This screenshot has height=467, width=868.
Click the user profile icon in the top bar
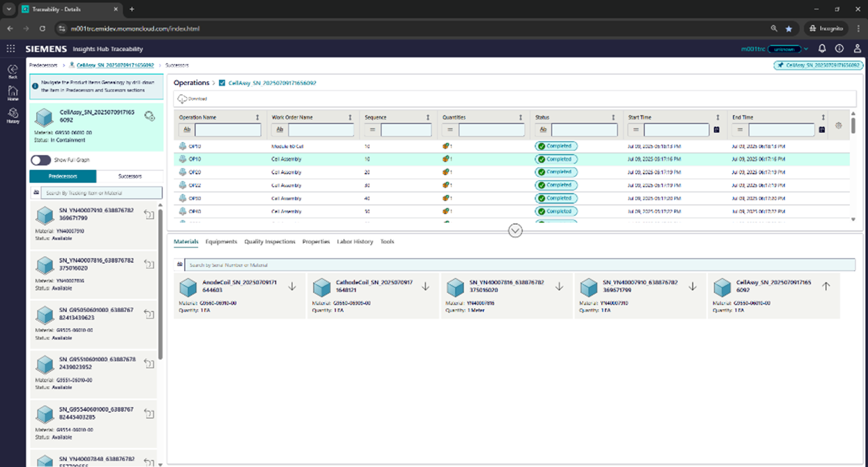[857, 49]
